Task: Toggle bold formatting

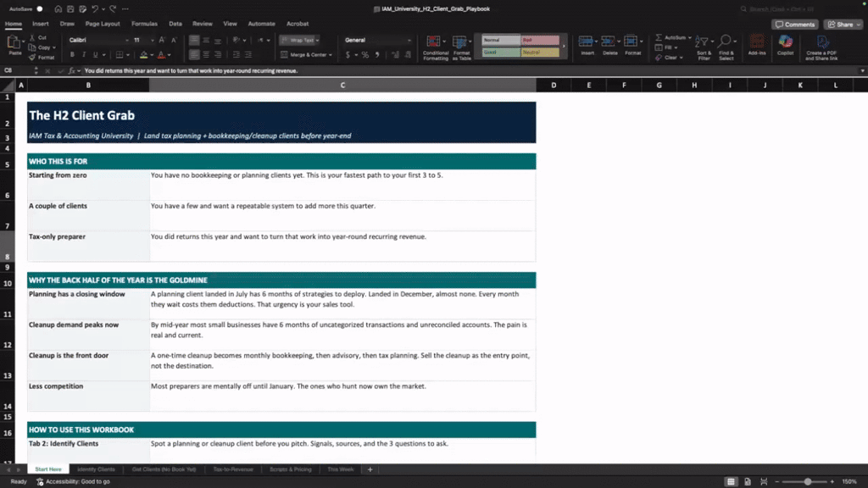Action: click(x=72, y=55)
